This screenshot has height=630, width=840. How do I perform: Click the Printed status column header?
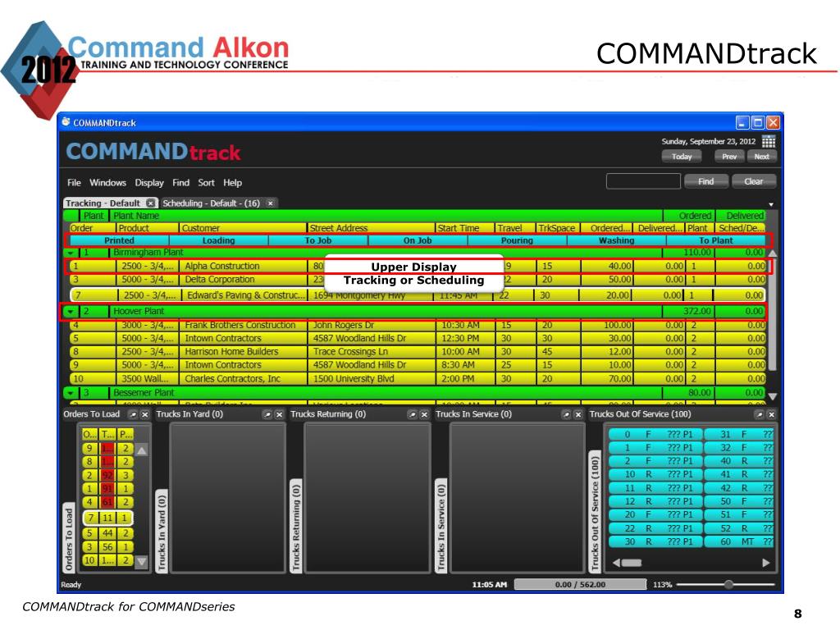[119, 240]
